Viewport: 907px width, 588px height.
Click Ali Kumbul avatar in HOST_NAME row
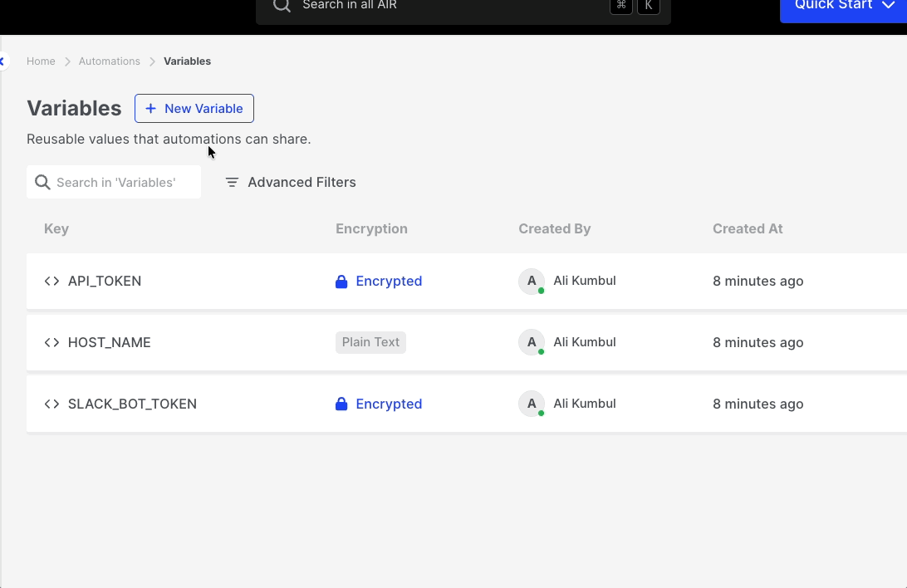point(532,342)
